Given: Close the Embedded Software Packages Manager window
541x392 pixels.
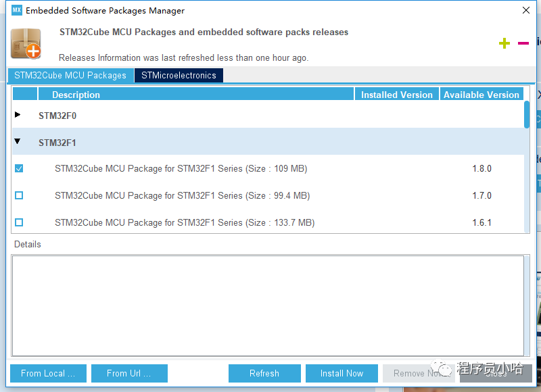Looking at the screenshot, I should [x=526, y=10].
